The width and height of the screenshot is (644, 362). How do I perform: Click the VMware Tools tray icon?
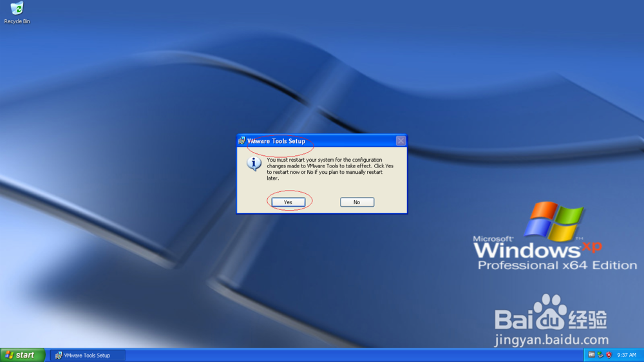[x=591, y=355]
